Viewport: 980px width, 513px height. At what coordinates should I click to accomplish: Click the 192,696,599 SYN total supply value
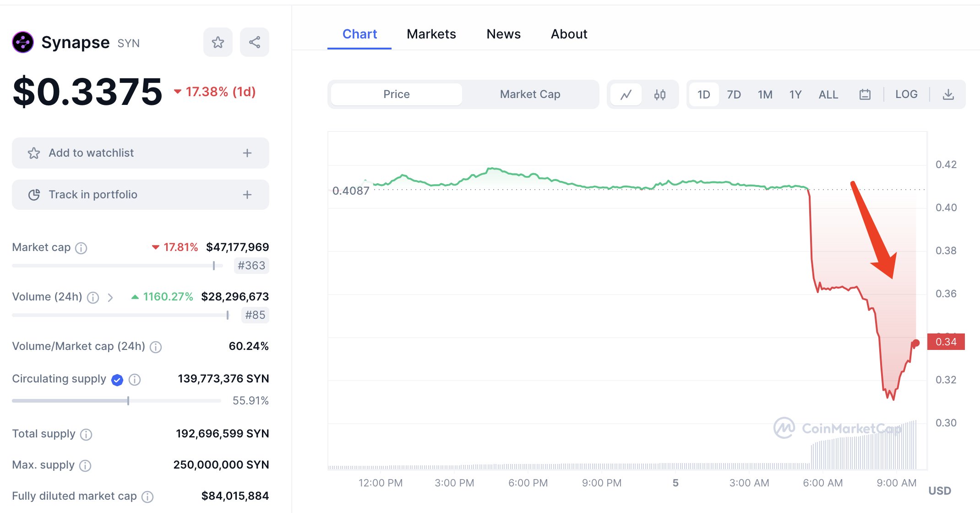point(223,434)
